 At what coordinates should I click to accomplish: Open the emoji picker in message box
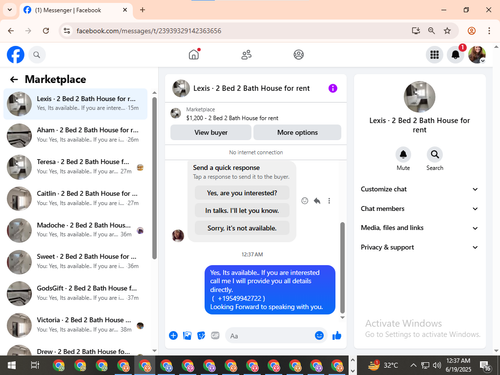click(319, 335)
